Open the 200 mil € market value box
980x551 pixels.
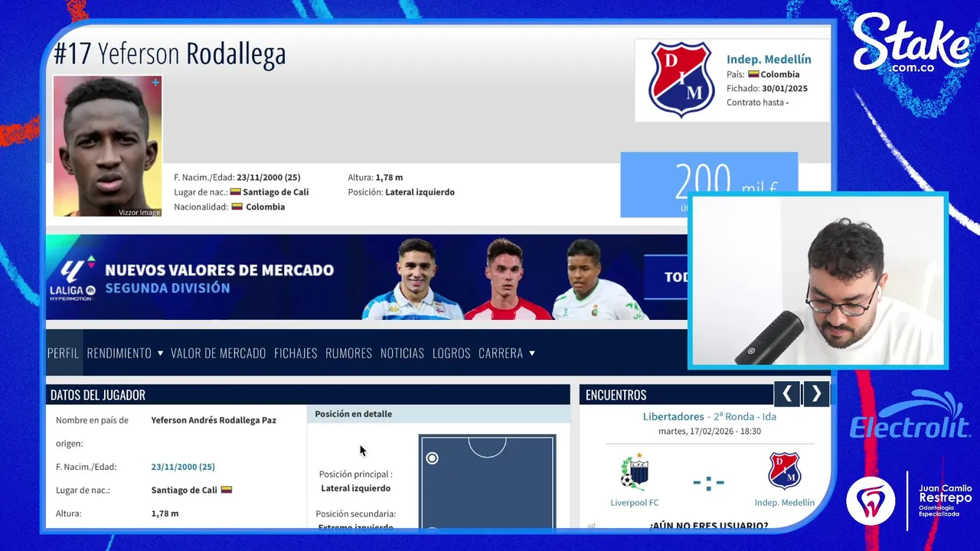point(708,184)
